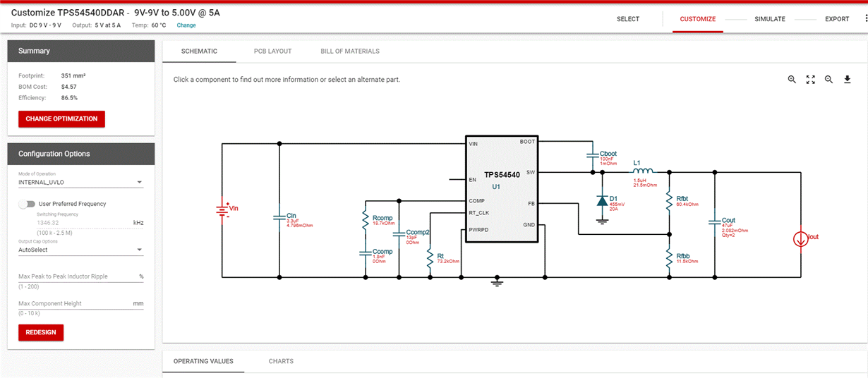Screen dimensions: 868x378
Task: Select the Iout current load symbol
Action: (x=801, y=239)
